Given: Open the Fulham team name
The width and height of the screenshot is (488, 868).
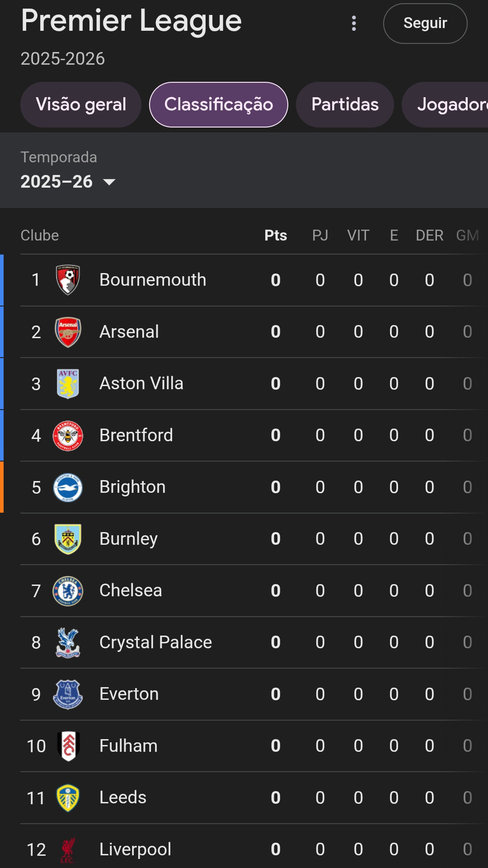Looking at the screenshot, I should coord(128,746).
